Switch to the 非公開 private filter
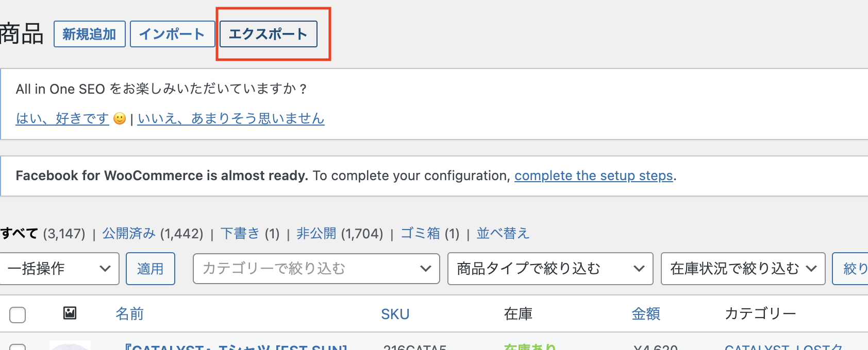868x350 pixels. point(316,234)
